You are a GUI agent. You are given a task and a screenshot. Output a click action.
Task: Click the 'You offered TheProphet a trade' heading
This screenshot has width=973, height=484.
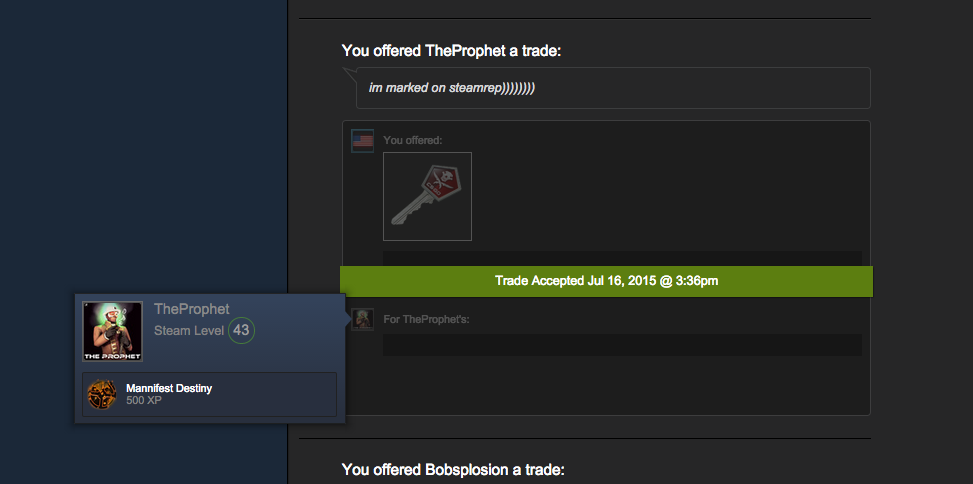451,51
